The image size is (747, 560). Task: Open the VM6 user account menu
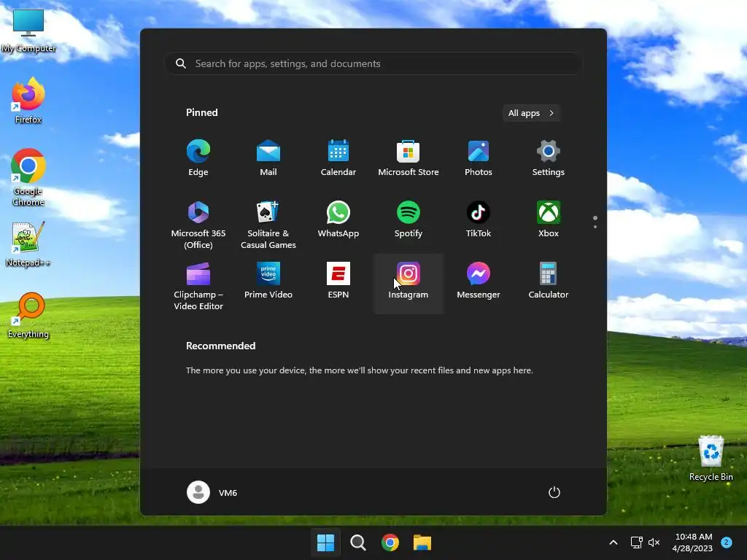pos(212,492)
